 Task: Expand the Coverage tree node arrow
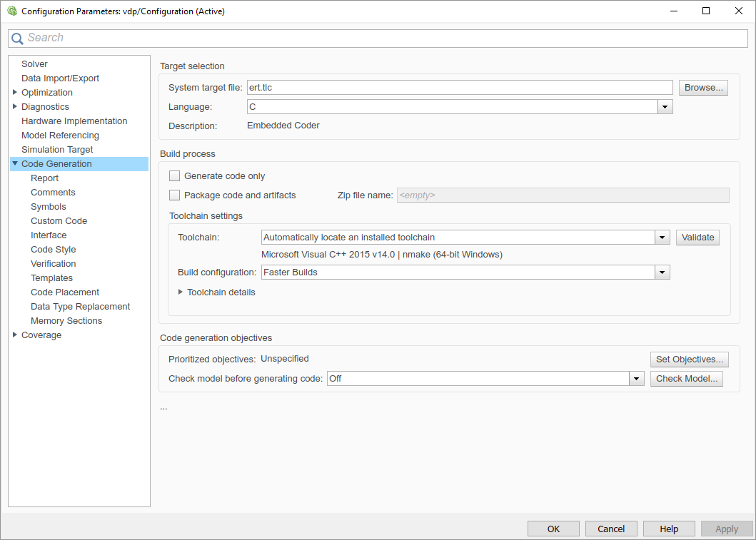(14, 335)
